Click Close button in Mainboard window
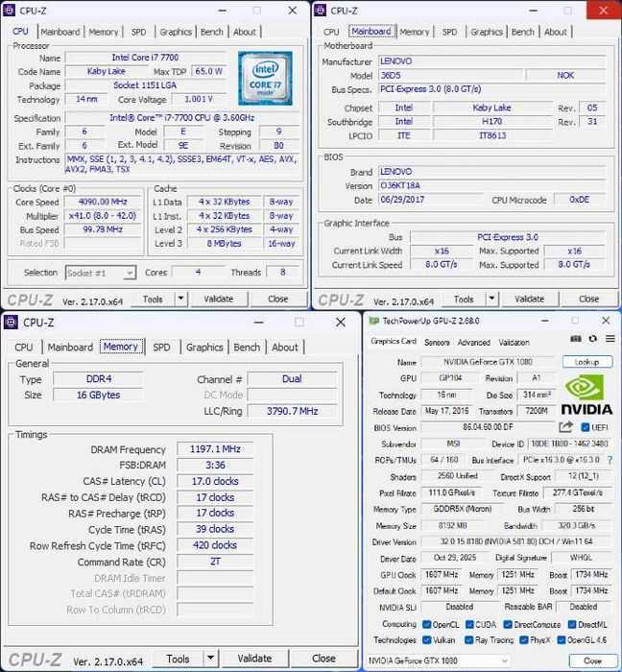The width and height of the screenshot is (622, 672). tap(589, 299)
